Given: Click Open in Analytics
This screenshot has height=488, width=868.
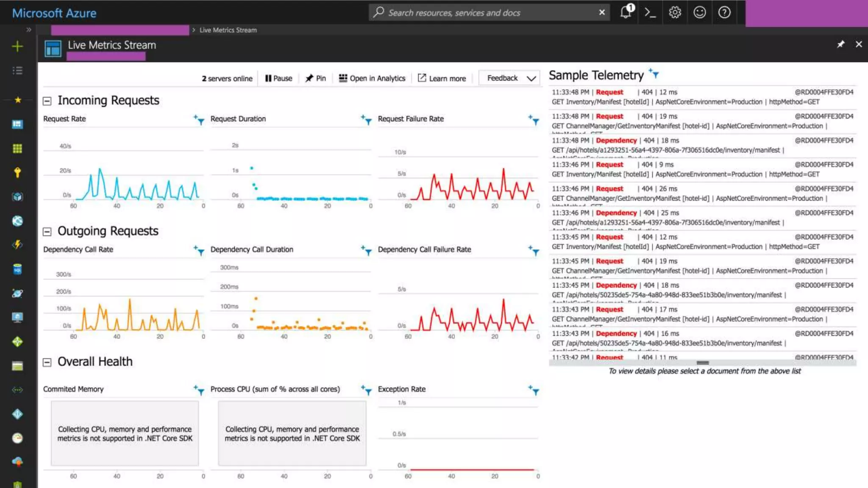Looking at the screenshot, I should [x=372, y=78].
